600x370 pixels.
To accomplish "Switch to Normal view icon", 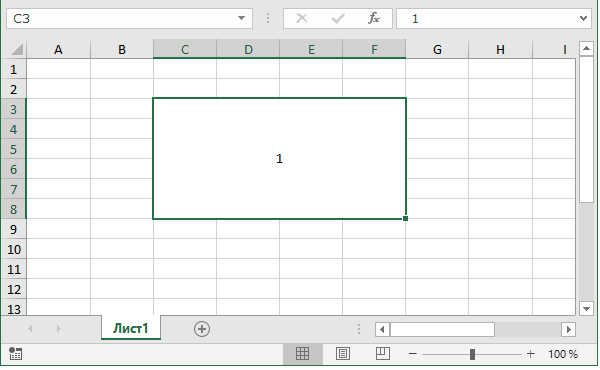I will click(x=302, y=354).
